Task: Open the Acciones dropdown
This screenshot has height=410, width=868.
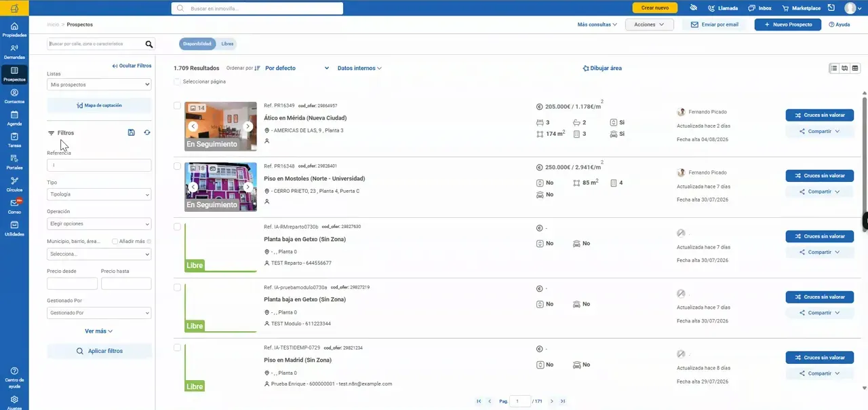Action: (649, 24)
